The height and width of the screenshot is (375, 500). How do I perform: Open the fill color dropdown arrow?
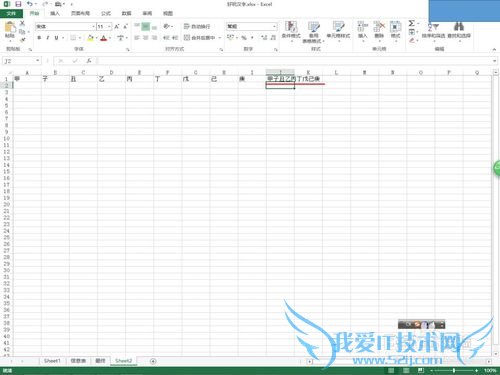pyautogui.click(x=96, y=38)
